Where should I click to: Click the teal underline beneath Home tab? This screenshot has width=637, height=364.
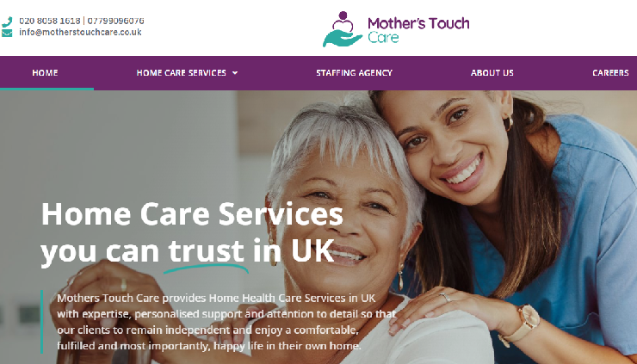point(46,89)
